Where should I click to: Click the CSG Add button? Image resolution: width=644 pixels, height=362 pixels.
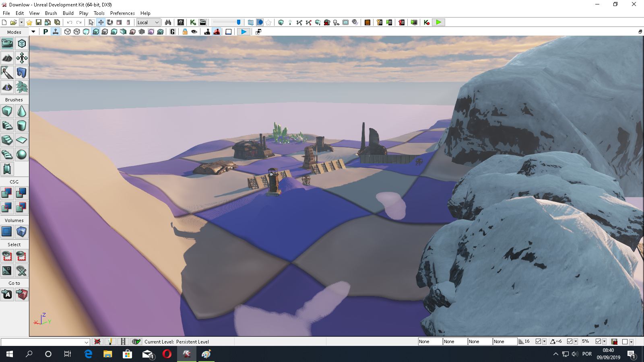point(7,193)
